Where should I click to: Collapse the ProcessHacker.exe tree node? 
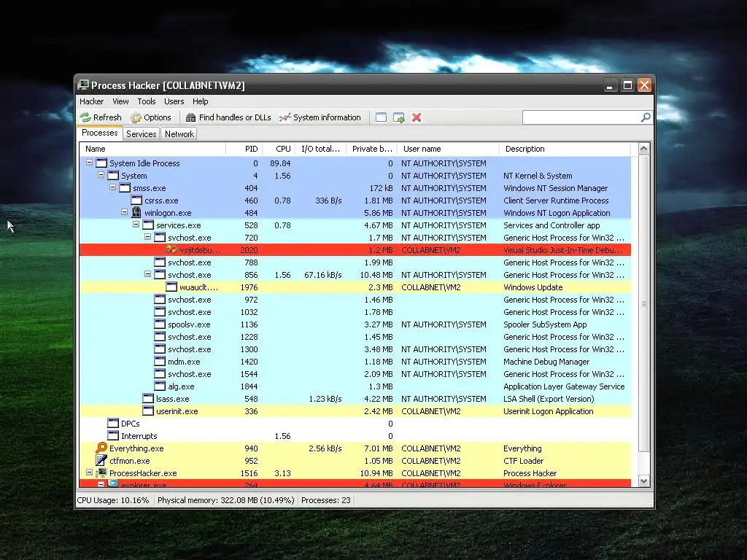(x=89, y=472)
